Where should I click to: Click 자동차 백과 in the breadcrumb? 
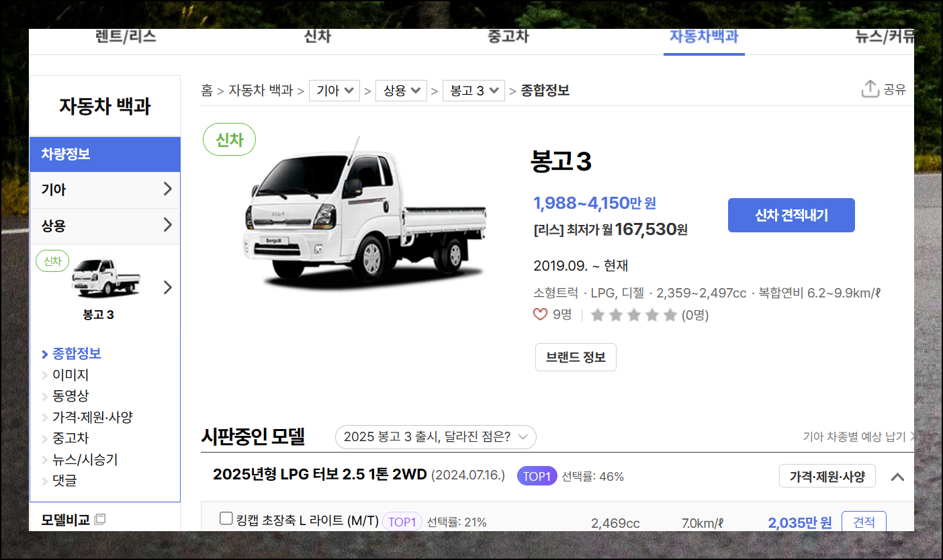[261, 91]
